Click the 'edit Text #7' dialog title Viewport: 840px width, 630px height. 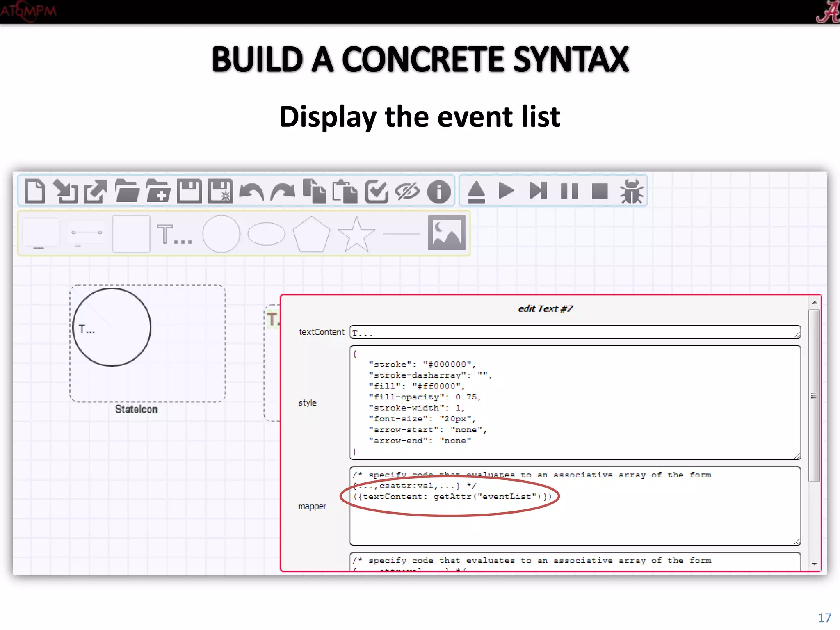point(545,308)
